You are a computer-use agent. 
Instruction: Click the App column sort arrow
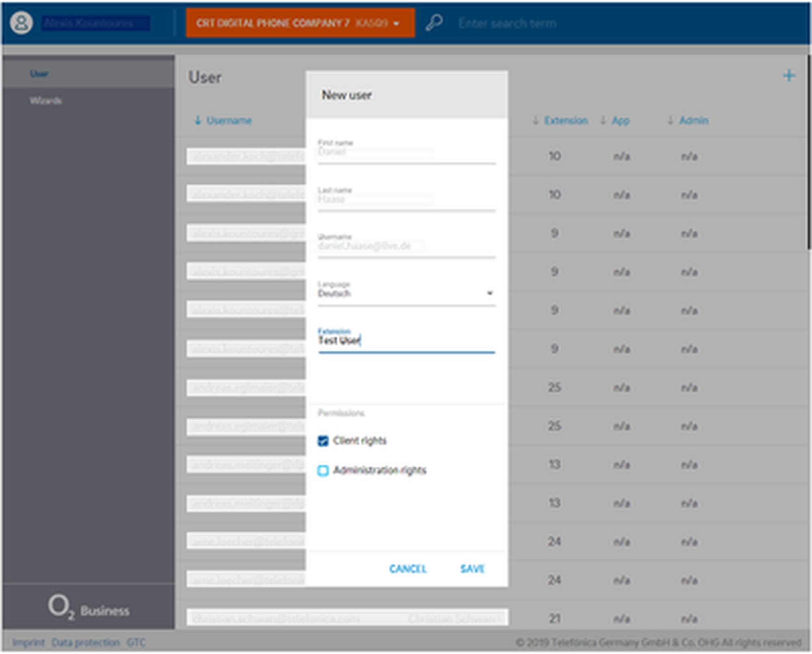603,120
